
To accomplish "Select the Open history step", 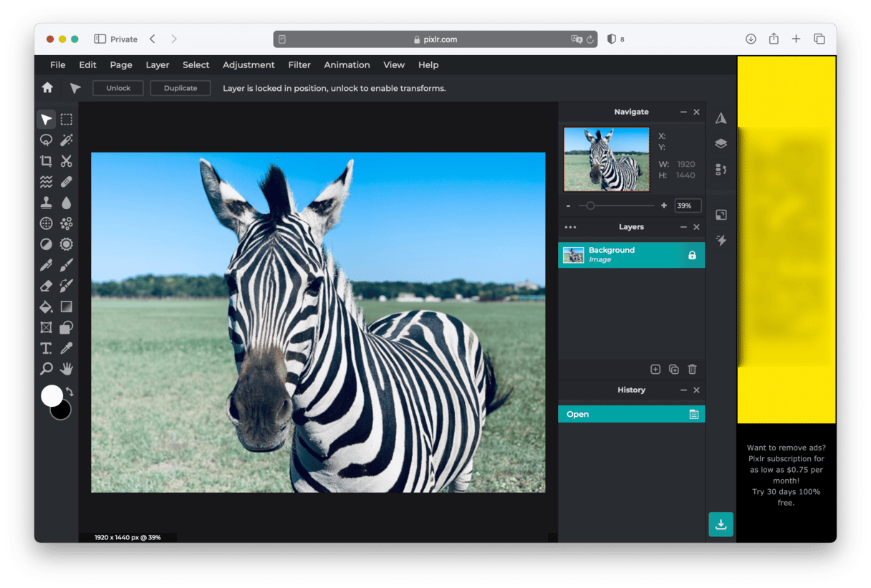I will [631, 414].
